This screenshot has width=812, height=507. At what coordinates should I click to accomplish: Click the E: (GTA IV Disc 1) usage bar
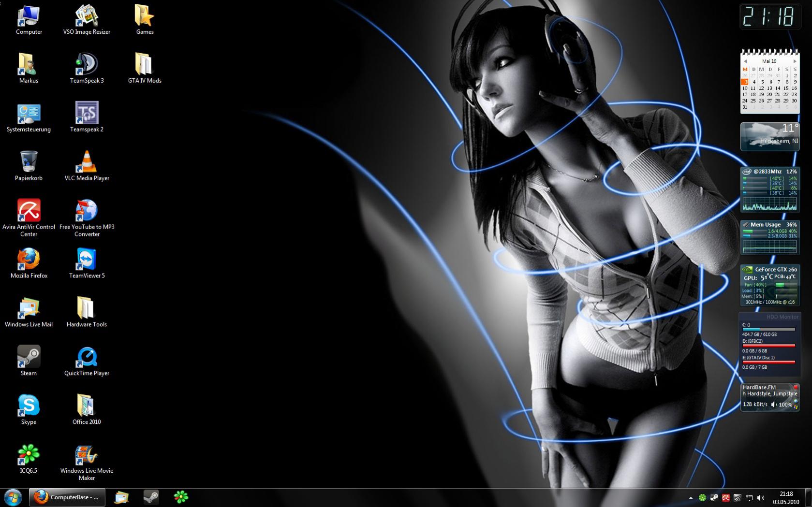[768, 362]
